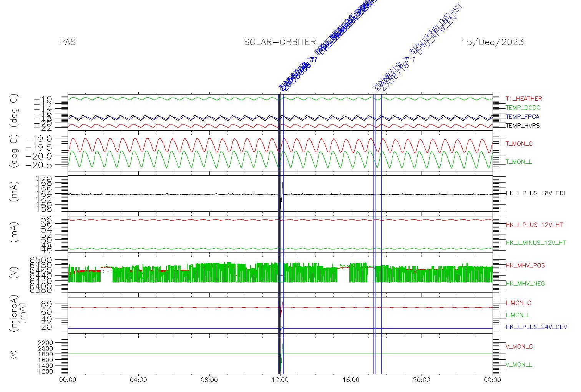Click the HK_I_PLUS_12V_HT legend label
The width and height of the screenshot is (581, 392).
tap(534, 225)
